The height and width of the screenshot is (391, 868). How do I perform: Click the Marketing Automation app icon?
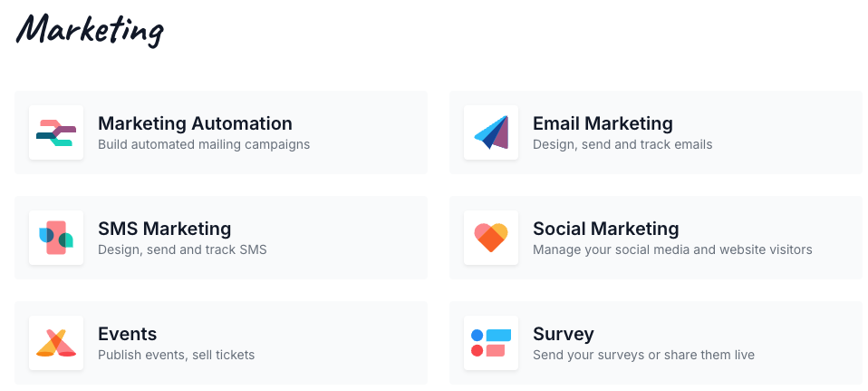[56, 132]
